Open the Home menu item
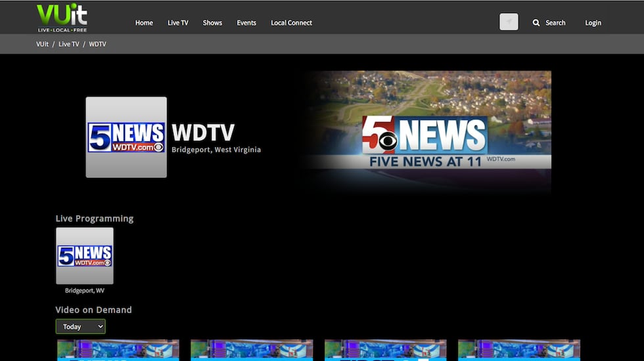 [x=144, y=22]
